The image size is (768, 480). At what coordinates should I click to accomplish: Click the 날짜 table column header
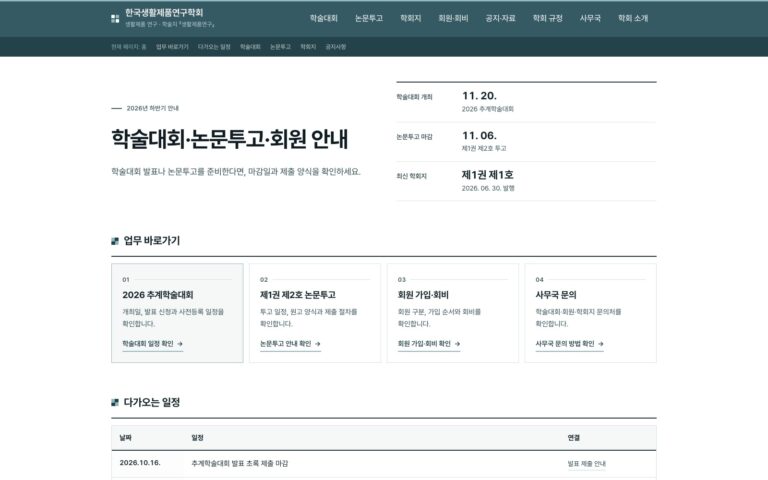125,438
